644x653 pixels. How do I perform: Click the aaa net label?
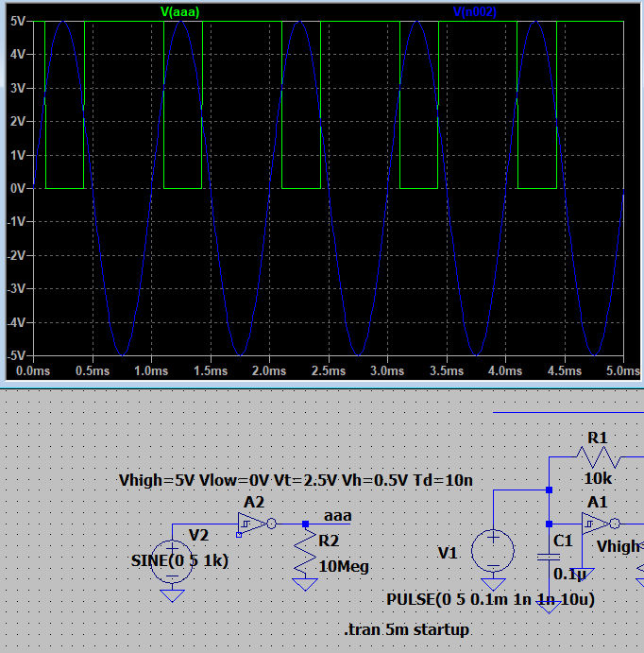point(336,516)
